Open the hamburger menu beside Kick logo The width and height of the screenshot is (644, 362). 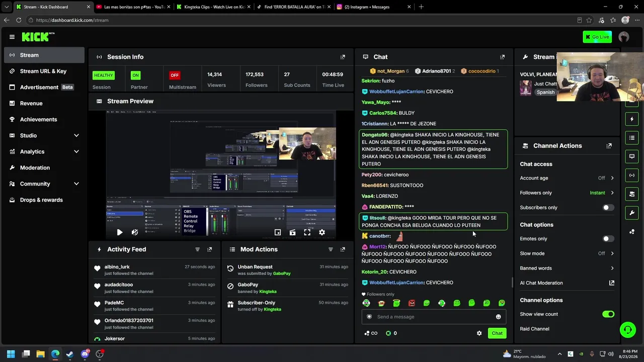coord(12,37)
